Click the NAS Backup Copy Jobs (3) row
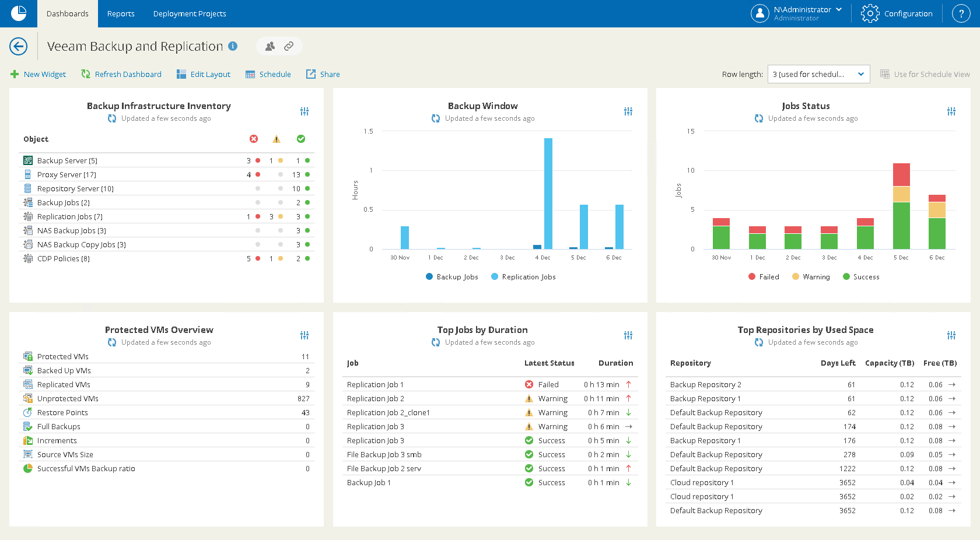 point(166,244)
